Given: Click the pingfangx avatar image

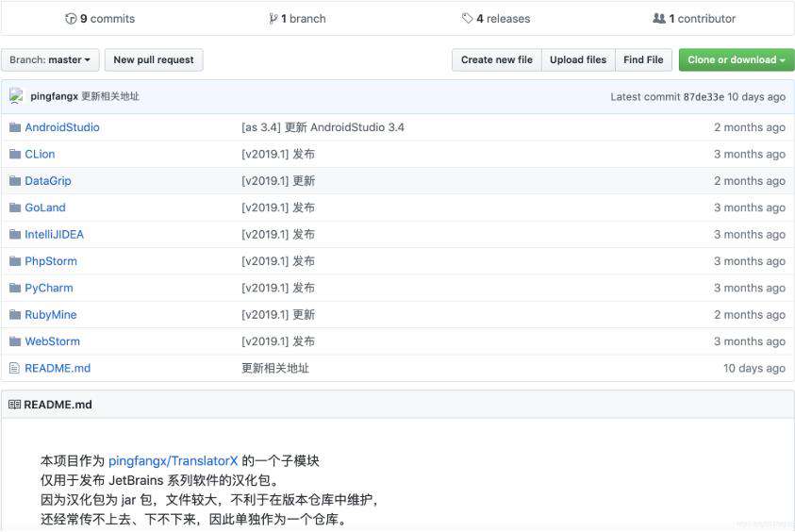Looking at the screenshot, I should click(x=16, y=96).
